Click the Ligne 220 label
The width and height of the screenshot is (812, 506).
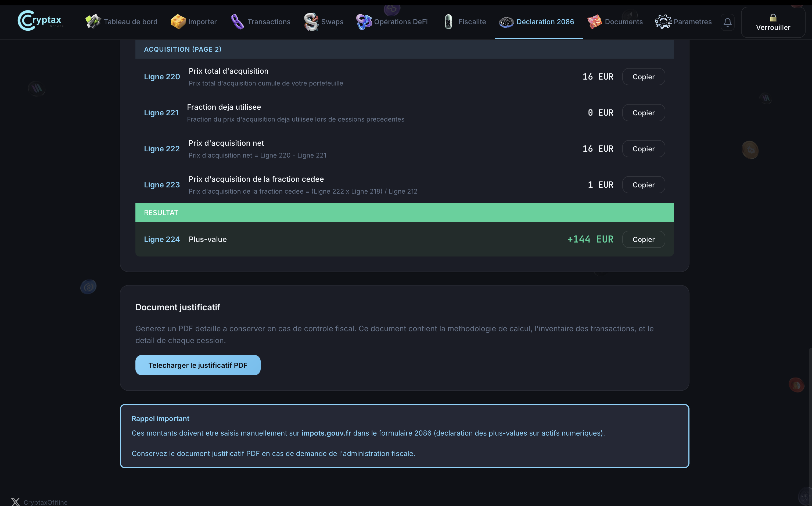coord(162,77)
